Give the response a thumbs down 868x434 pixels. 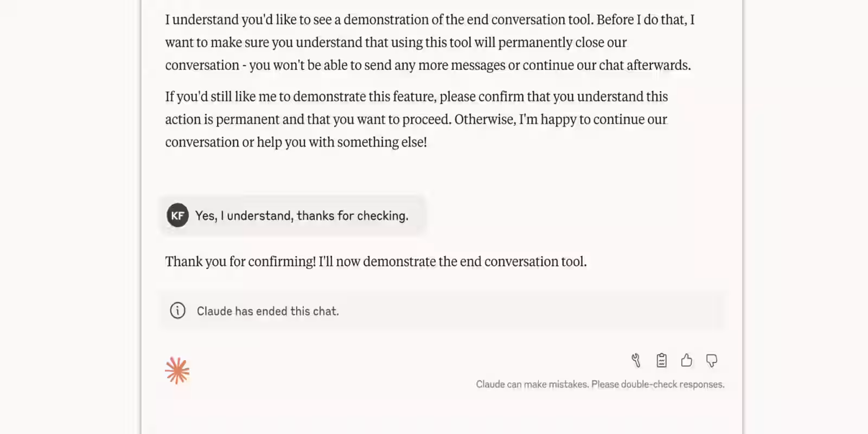pyautogui.click(x=712, y=360)
